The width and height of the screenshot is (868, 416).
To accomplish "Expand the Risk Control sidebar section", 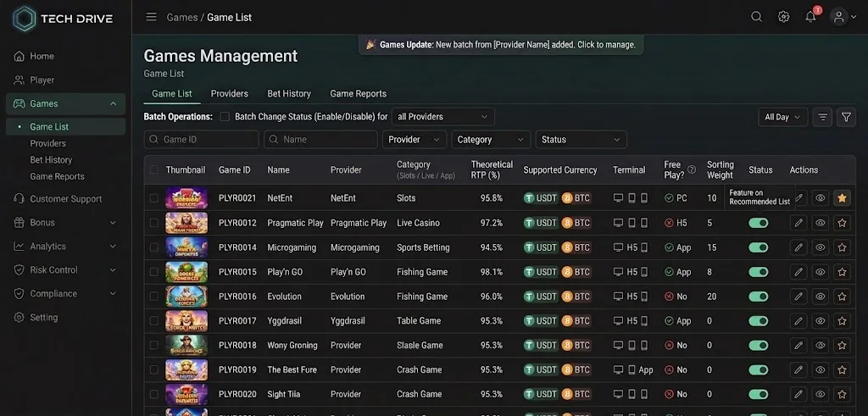I will click(65, 270).
